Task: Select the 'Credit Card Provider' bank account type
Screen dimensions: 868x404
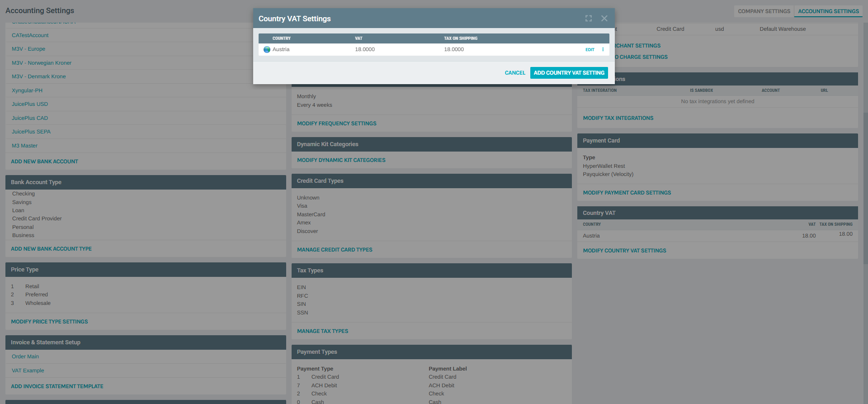Action: point(37,219)
